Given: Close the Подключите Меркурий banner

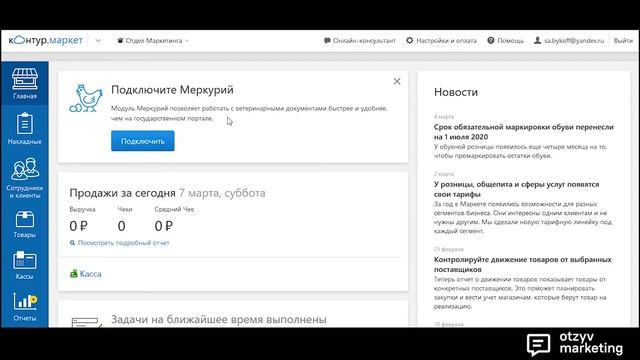Looking at the screenshot, I should tap(397, 81).
